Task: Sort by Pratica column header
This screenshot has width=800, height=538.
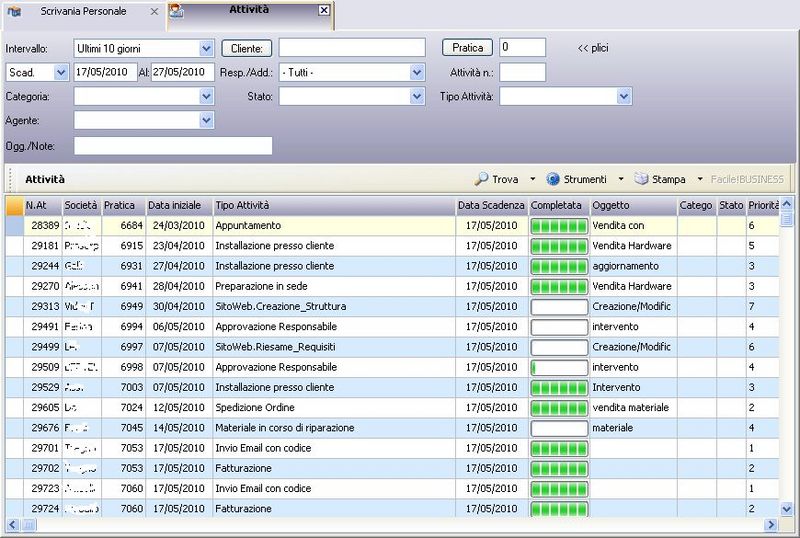Action: tap(124, 205)
